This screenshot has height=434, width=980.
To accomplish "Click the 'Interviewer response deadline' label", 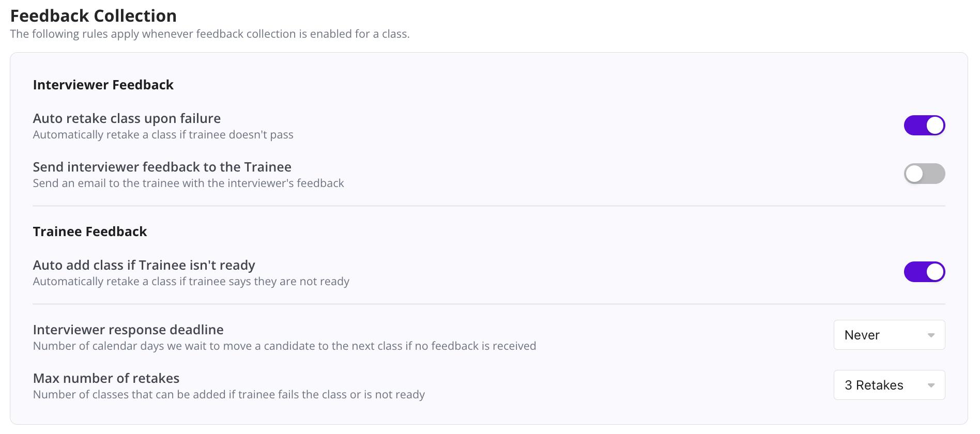I will click(128, 330).
